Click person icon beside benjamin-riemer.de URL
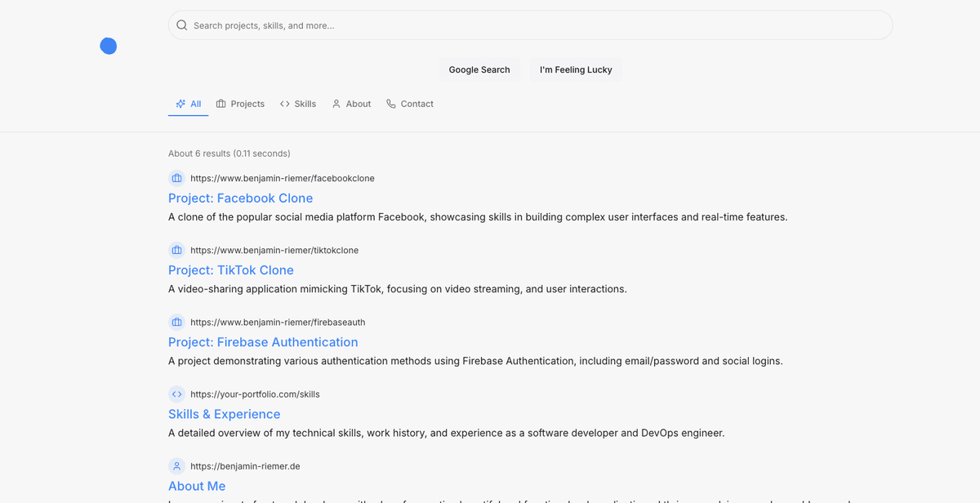 176,466
